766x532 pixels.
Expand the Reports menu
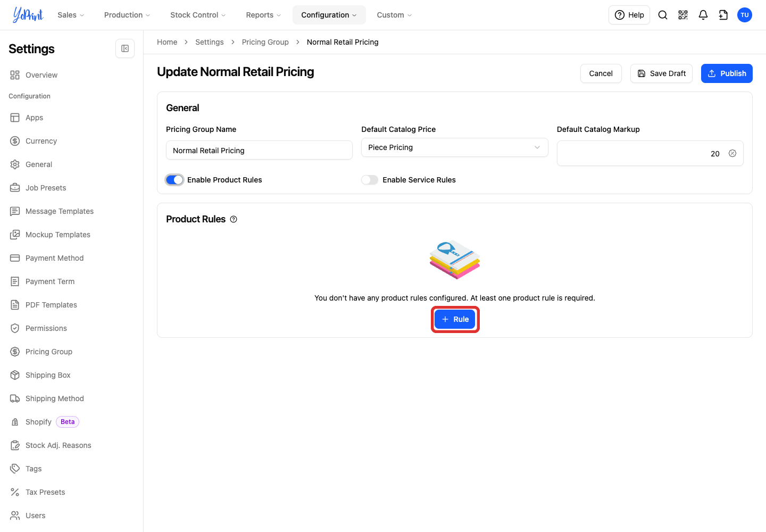(x=263, y=15)
